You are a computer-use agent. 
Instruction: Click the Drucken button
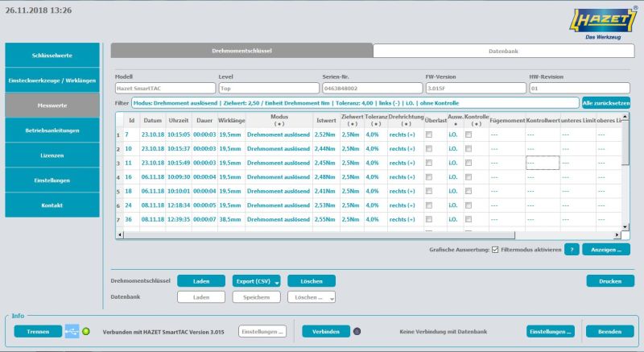click(609, 281)
